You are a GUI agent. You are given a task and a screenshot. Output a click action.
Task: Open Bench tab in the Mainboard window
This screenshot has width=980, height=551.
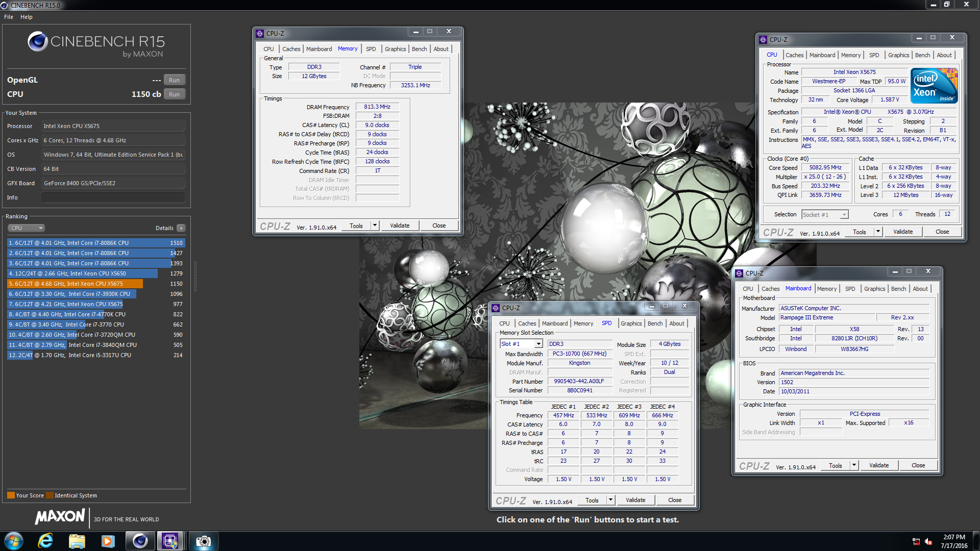point(898,289)
